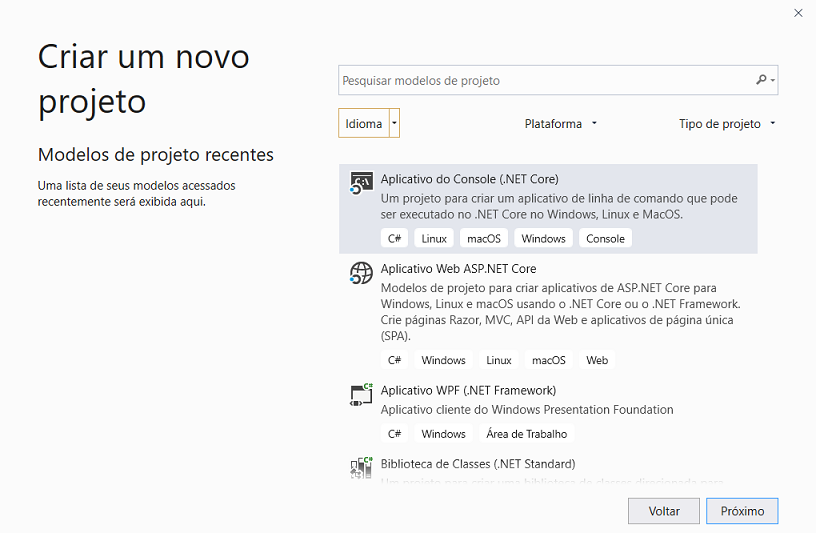Click Windows tag under Aplicativo WPF
816x533 pixels.
tap(443, 434)
